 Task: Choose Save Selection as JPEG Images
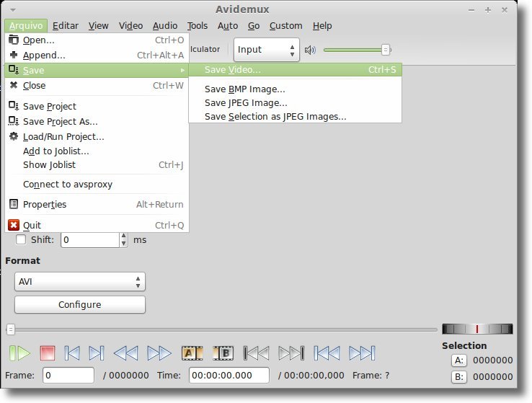coord(295,116)
